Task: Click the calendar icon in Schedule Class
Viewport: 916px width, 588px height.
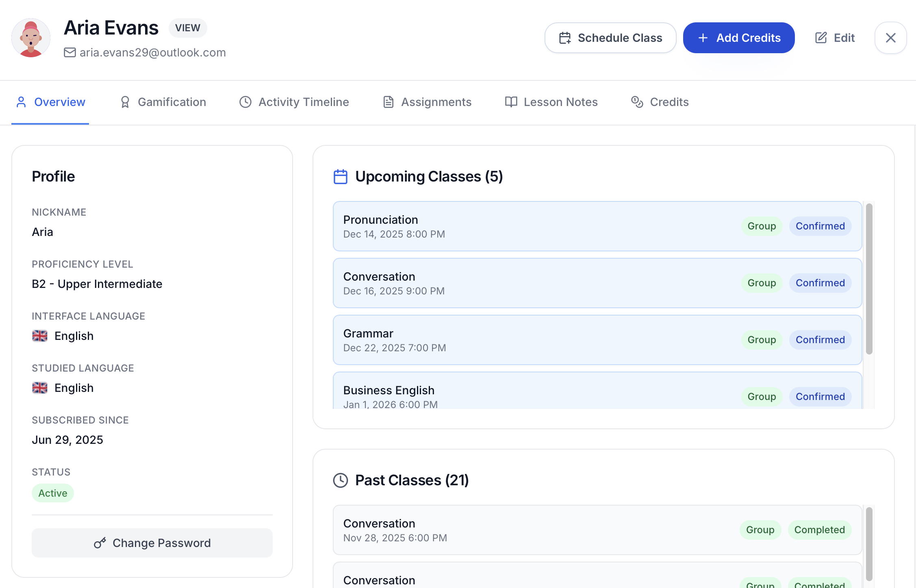Action: [x=565, y=38]
